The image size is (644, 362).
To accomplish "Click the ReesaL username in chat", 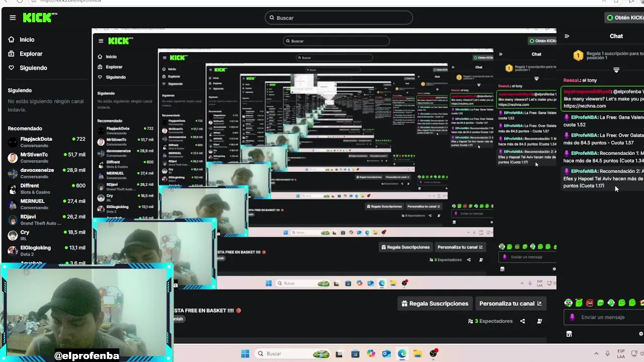I will pos(572,80).
